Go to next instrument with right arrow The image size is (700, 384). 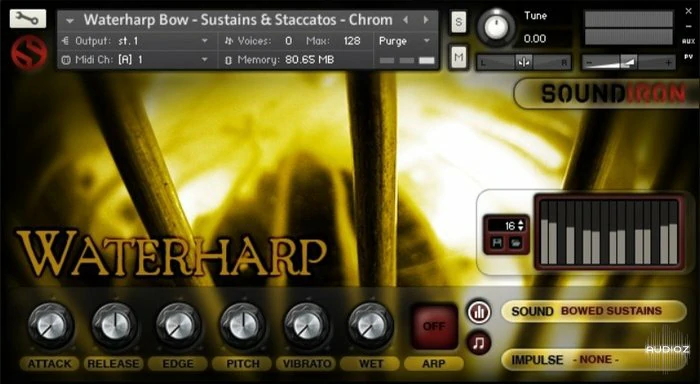point(426,20)
